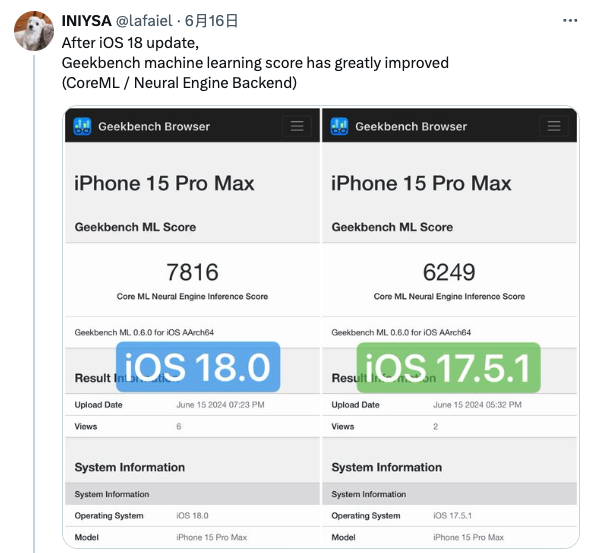
Task: Click left iPhone 15 Pro Max heading
Action: tap(164, 183)
